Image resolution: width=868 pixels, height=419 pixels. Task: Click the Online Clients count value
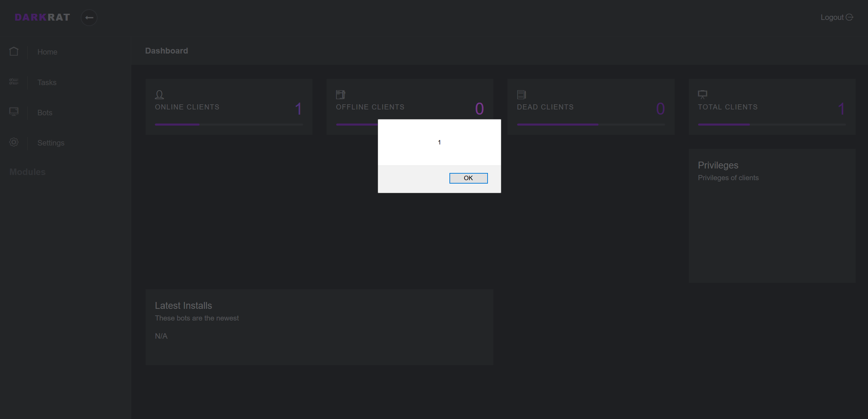point(298,109)
